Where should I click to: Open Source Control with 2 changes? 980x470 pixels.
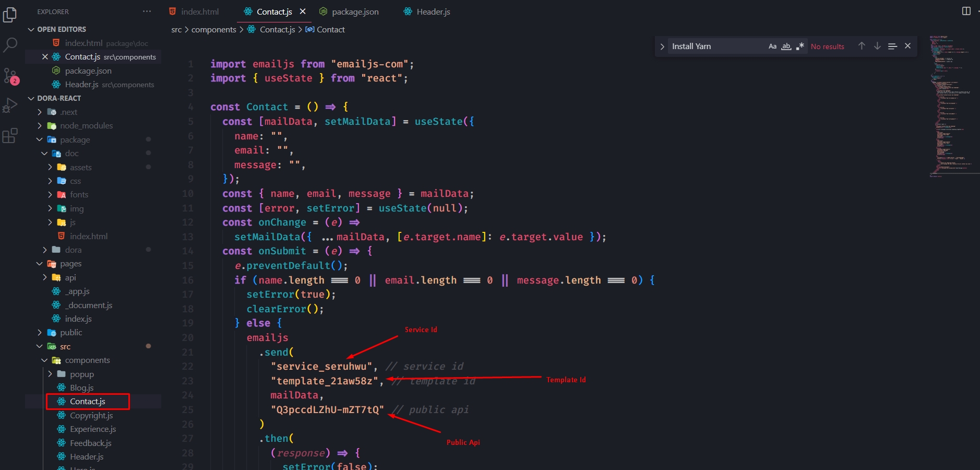10,76
